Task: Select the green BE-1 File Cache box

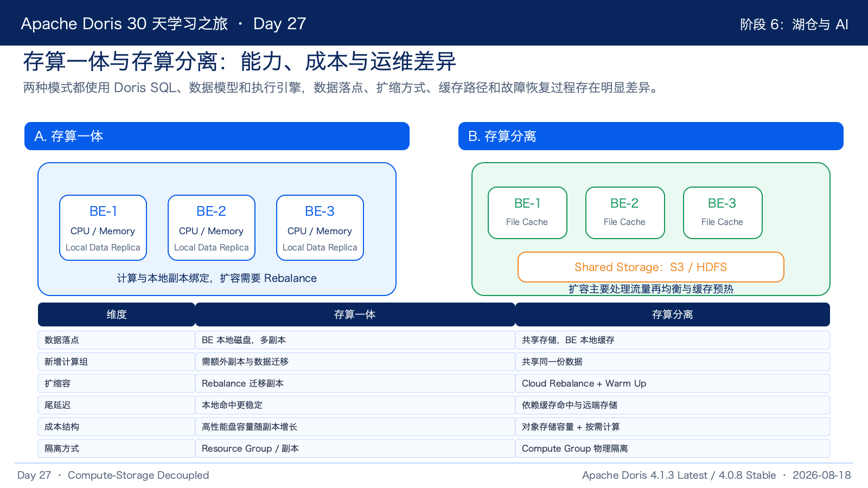Action: pyautogui.click(x=527, y=213)
